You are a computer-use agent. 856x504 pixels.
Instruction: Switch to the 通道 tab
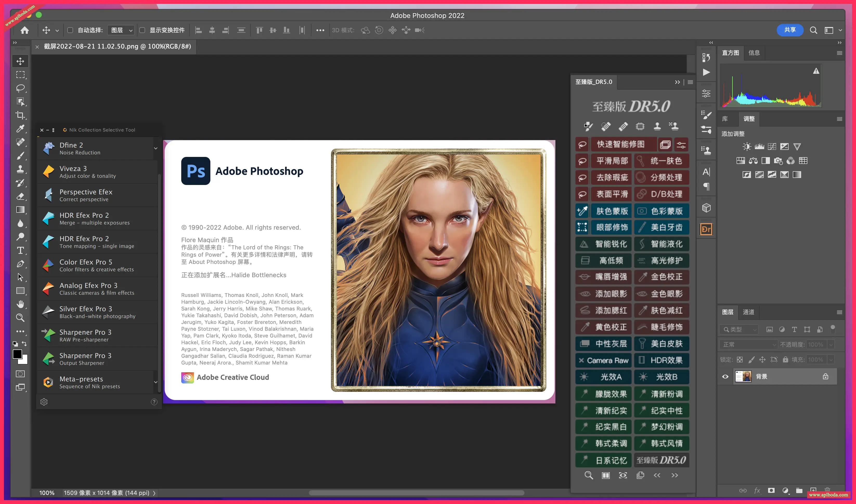(748, 312)
